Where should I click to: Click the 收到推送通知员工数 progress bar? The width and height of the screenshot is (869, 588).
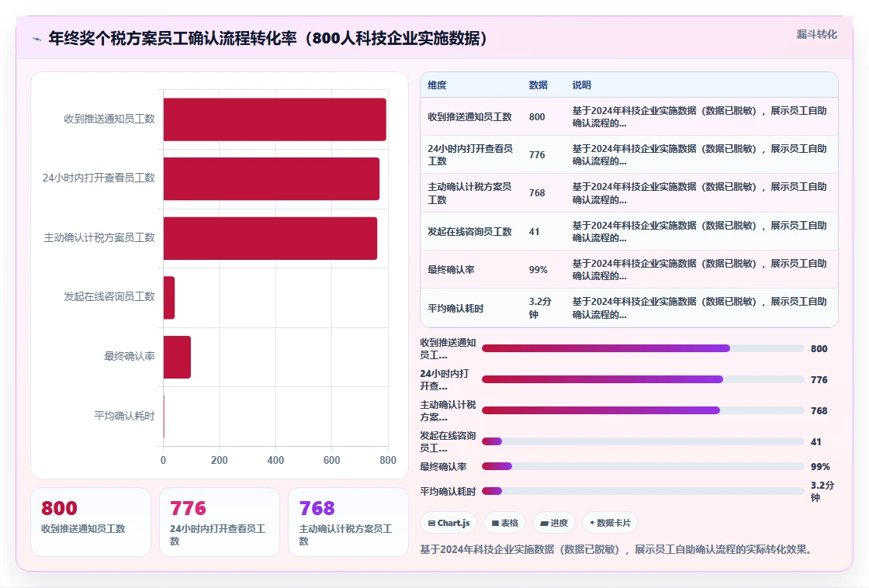(643, 348)
